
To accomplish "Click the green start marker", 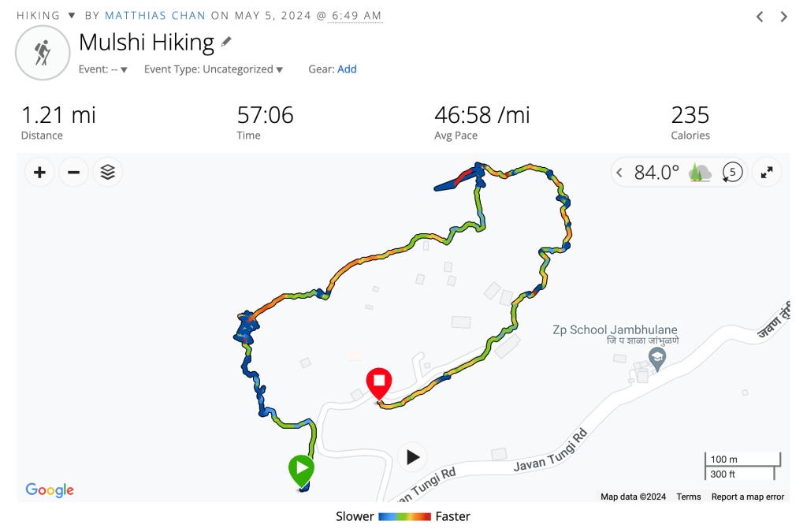I will pos(302,470).
